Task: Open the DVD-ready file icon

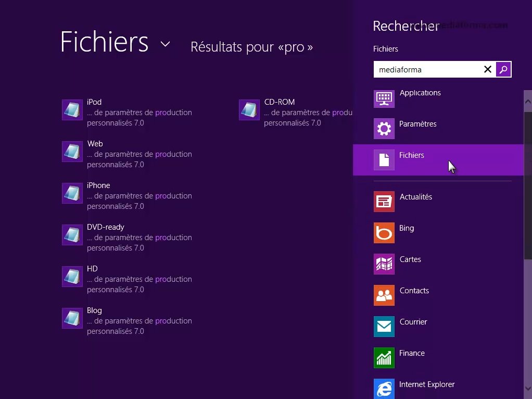Action: [x=72, y=234]
